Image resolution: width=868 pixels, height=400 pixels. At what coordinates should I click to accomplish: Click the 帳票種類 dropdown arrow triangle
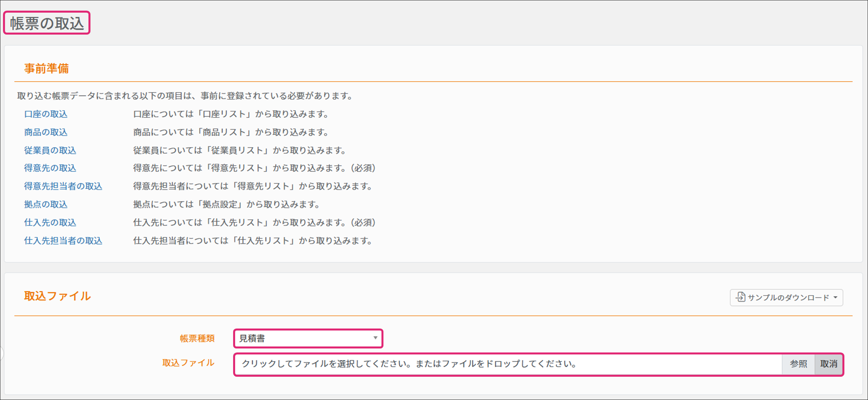[x=375, y=338]
